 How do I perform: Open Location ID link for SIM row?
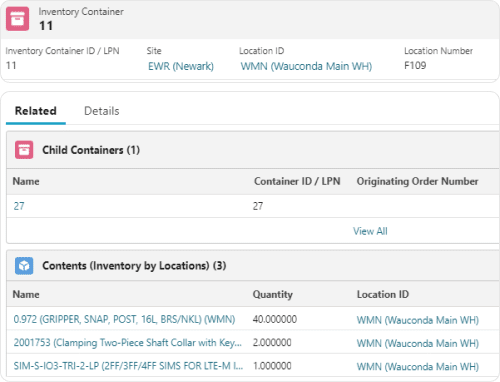(x=418, y=366)
